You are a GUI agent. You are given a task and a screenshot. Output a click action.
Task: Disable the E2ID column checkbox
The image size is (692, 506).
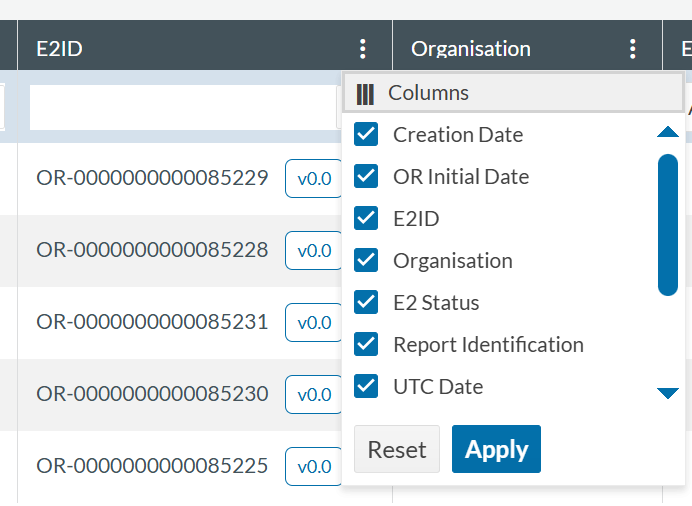pos(367,218)
